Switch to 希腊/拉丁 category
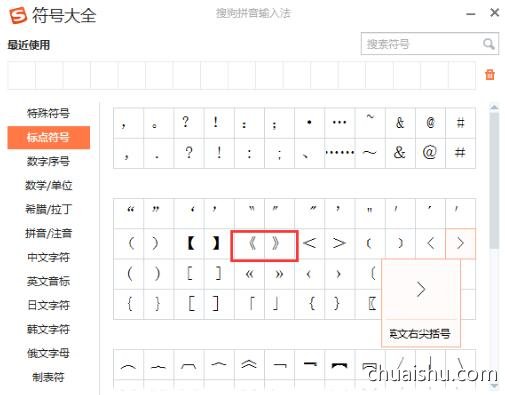The height and width of the screenshot is (395, 505). (x=48, y=209)
